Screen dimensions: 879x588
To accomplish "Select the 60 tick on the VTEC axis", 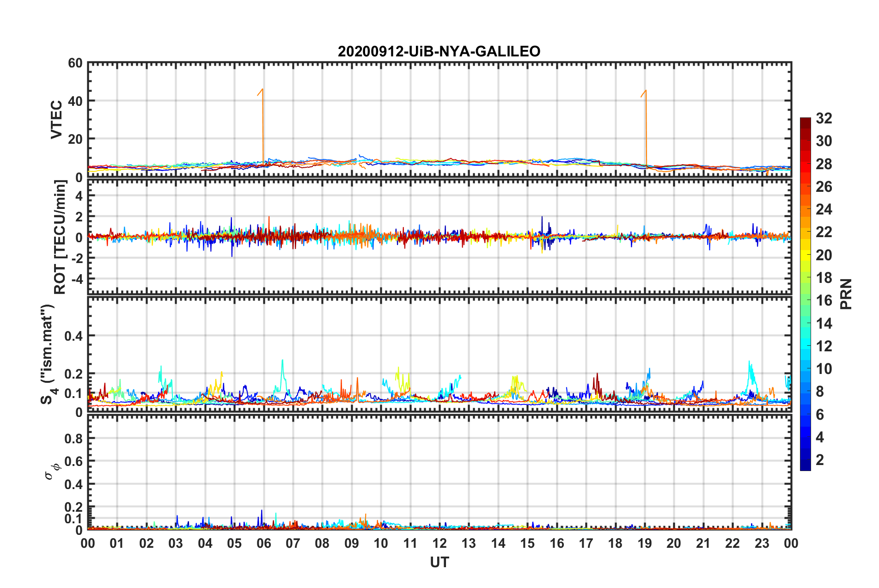I will pos(75,63).
